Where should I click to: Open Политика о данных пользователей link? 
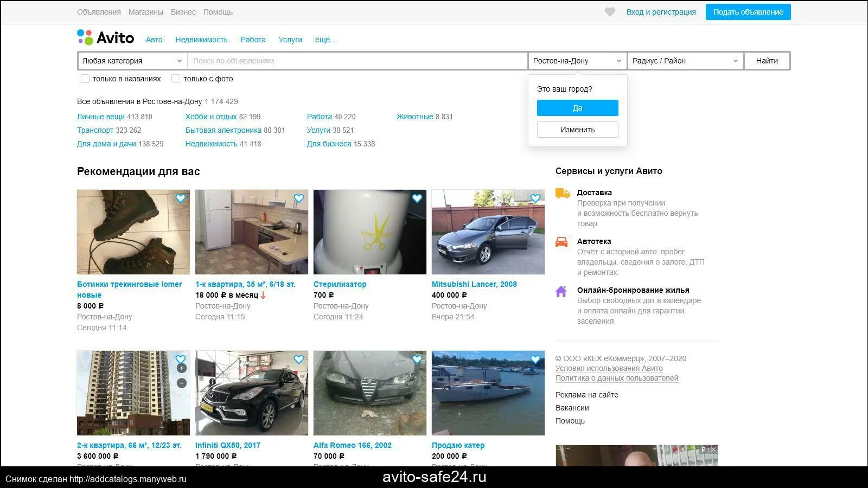click(x=617, y=378)
